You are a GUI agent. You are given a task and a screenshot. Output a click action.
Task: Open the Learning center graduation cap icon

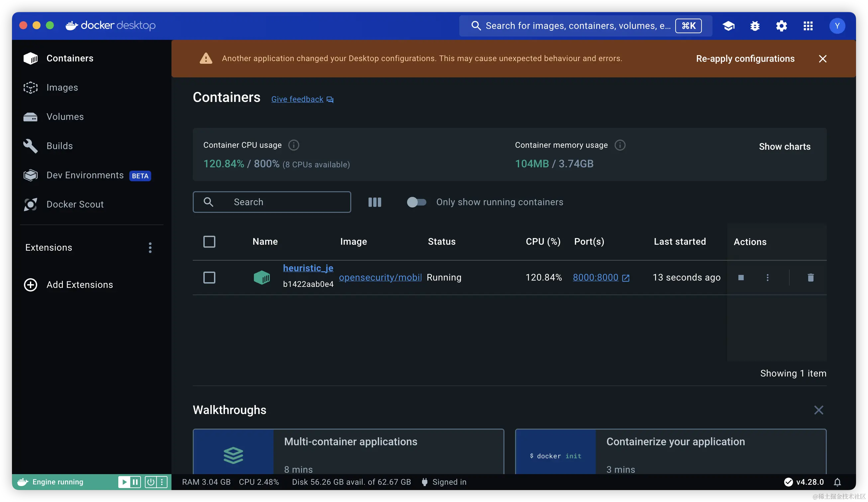[728, 26]
